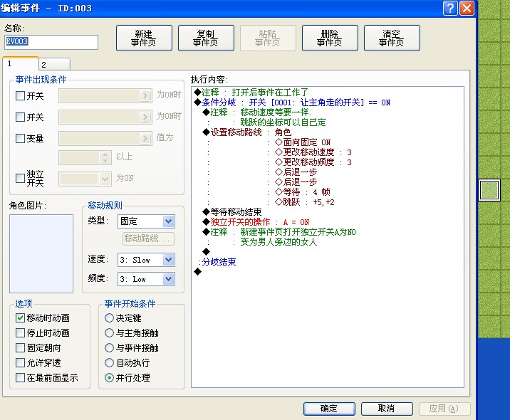
Task: Click the 角色图片 character graphic box
Action: click(41, 253)
